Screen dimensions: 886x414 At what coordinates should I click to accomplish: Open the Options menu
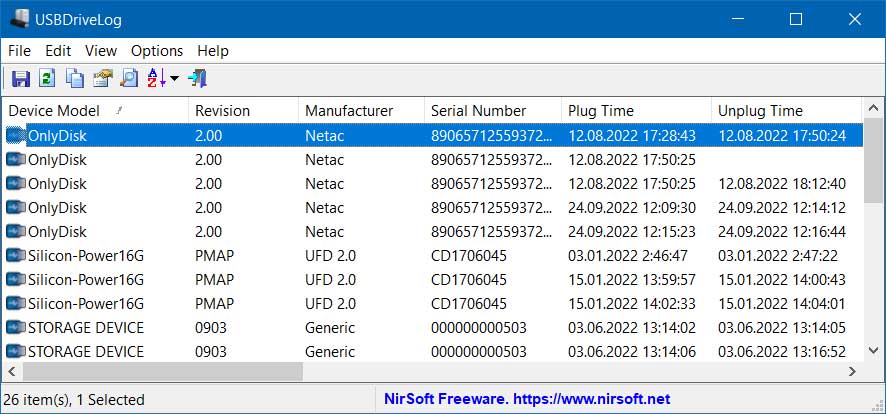[x=157, y=51]
